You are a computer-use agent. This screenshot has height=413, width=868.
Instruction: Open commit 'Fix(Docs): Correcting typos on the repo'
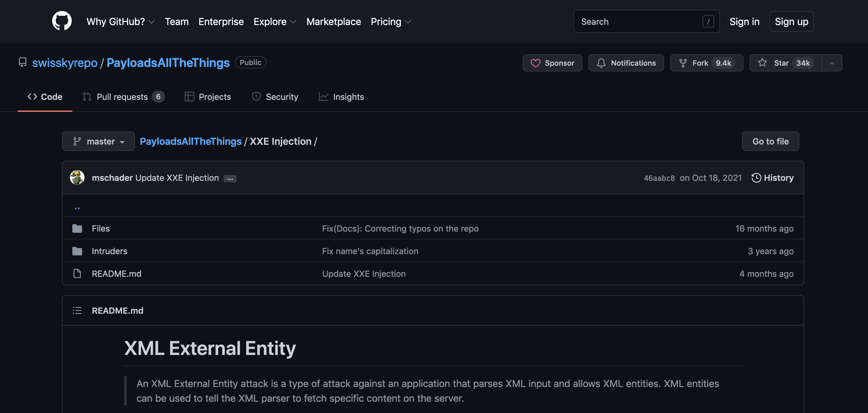pyautogui.click(x=400, y=228)
